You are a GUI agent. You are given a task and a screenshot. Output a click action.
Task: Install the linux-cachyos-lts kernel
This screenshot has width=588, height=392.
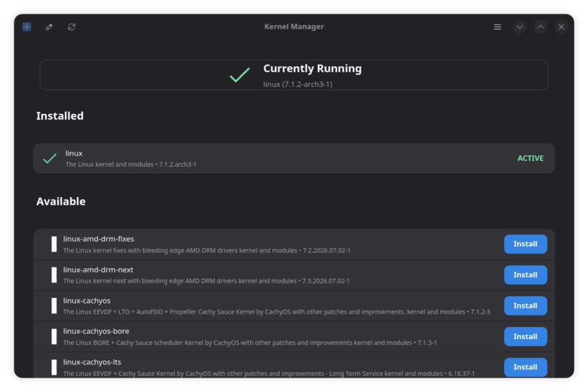525,367
